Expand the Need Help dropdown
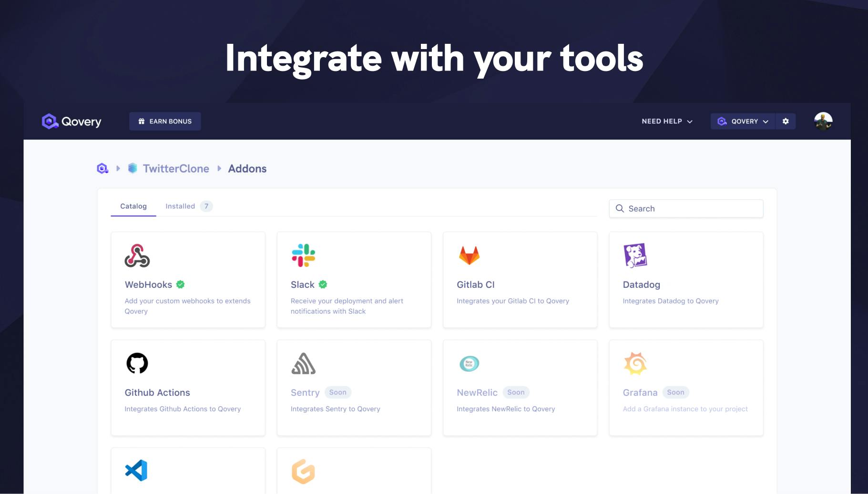The height and width of the screenshot is (494, 868). (667, 121)
